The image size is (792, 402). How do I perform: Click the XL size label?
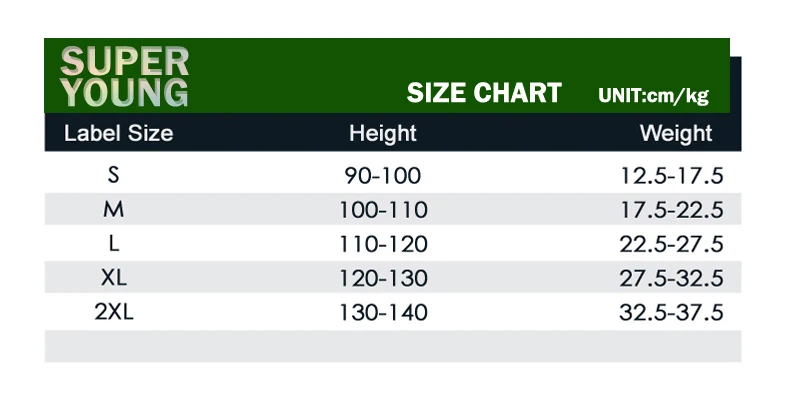[x=114, y=277]
